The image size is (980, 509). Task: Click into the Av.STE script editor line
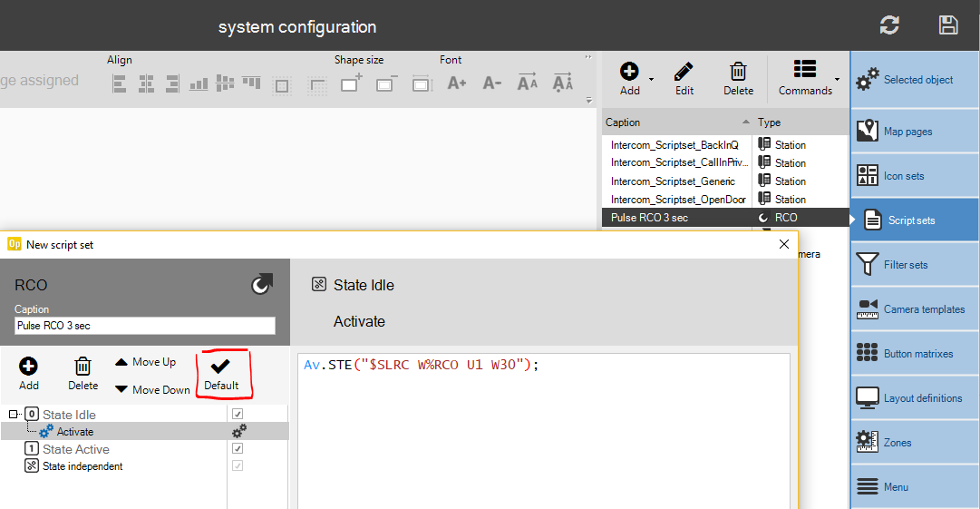[x=422, y=365]
